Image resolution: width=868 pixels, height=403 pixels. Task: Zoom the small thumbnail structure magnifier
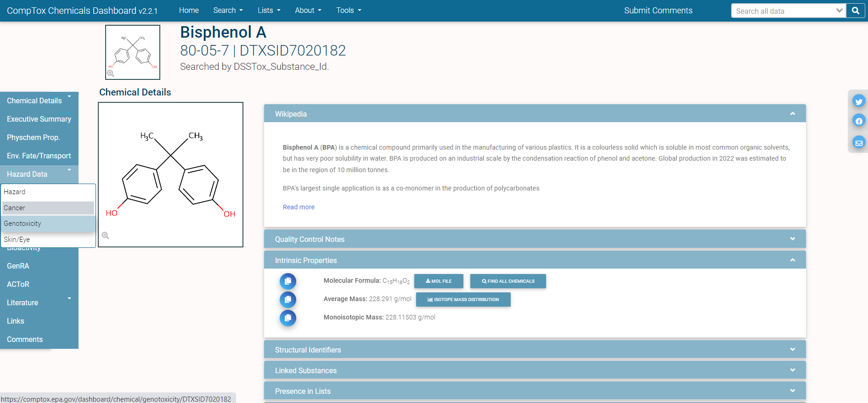point(111,73)
